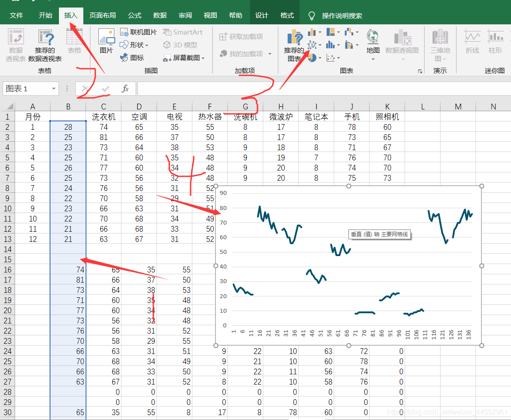Select column B header

tap(68, 106)
